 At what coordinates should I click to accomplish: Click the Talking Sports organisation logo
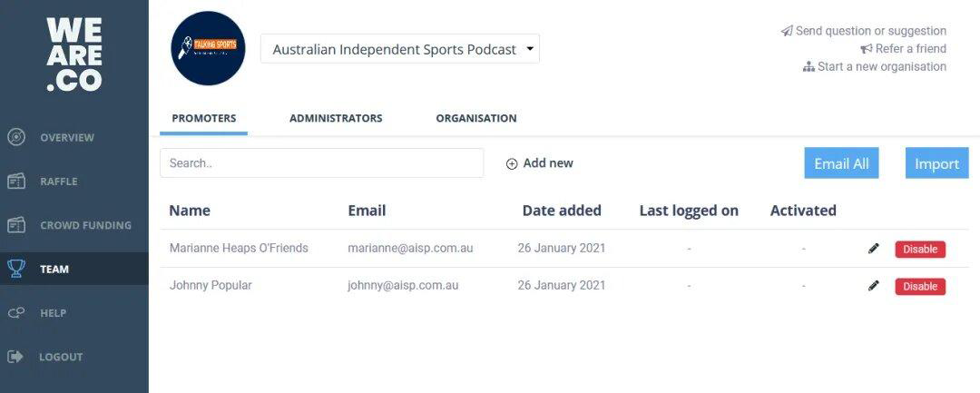(208, 48)
